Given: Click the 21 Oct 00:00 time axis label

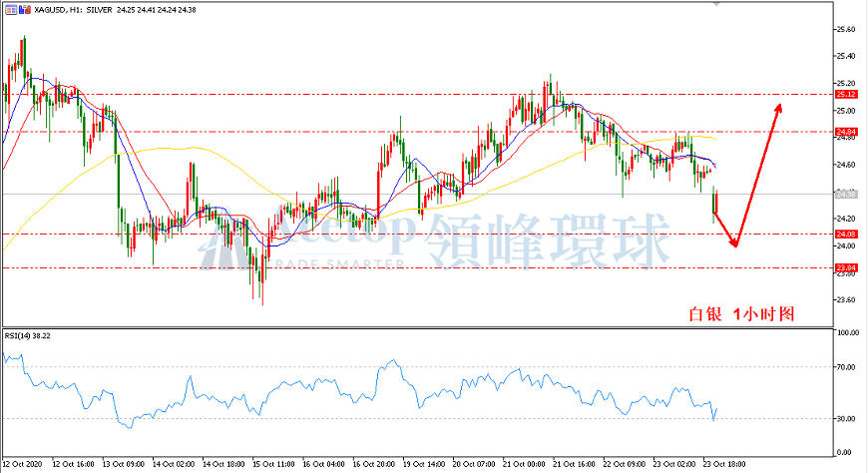Looking at the screenshot, I should [524, 464].
